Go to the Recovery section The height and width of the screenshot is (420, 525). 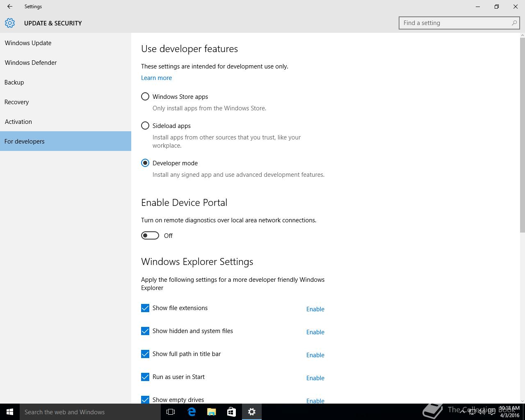pyautogui.click(x=66, y=102)
